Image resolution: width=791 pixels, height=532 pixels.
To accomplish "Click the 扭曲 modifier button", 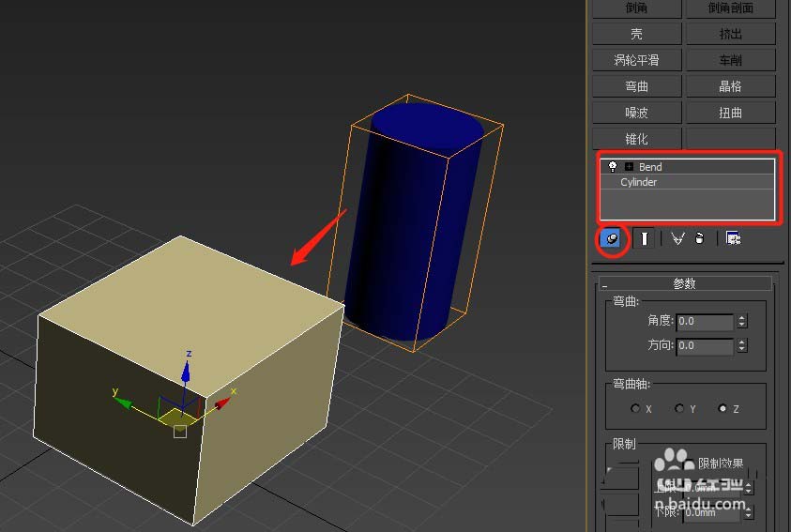I will point(730,113).
